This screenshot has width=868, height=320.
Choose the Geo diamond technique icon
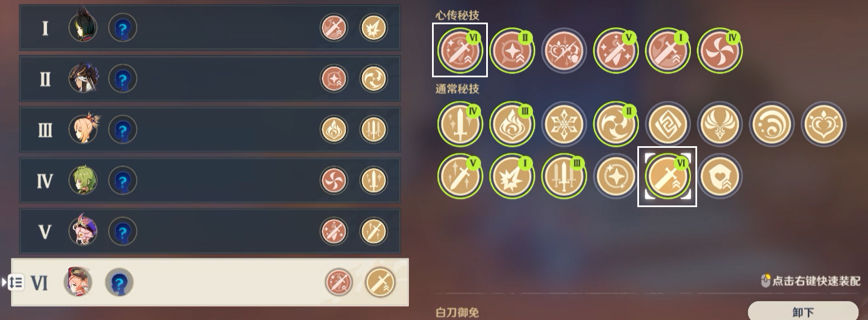coord(668,124)
